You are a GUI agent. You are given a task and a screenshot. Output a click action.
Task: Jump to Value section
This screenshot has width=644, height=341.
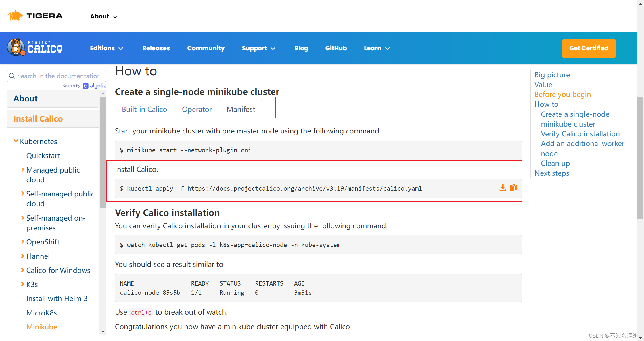pos(543,85)
